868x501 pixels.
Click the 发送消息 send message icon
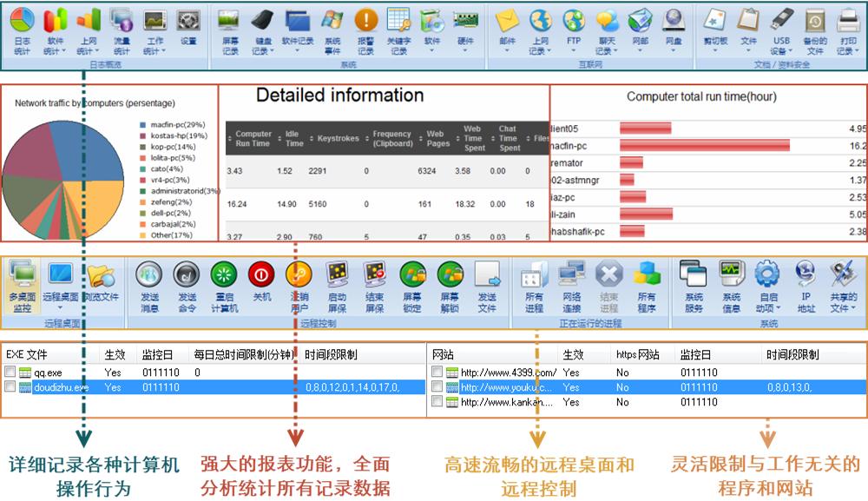(149, 274)
